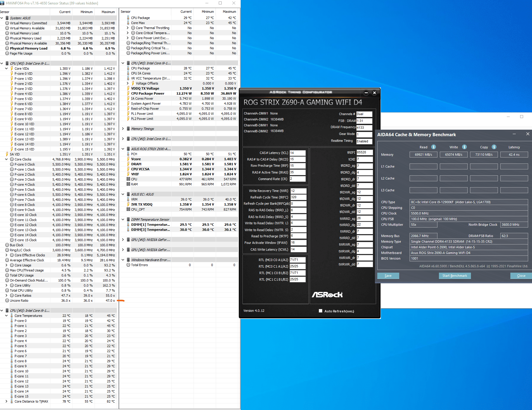Expand the Memory Timings group
Screen dimensions: 532x410
pyautogui.click(x=123, y=129)
